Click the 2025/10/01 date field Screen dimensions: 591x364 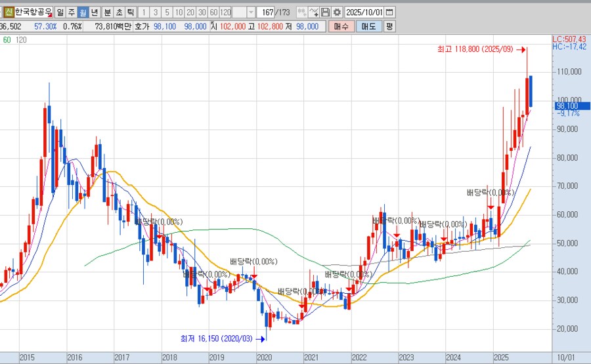tap(364, 12)
